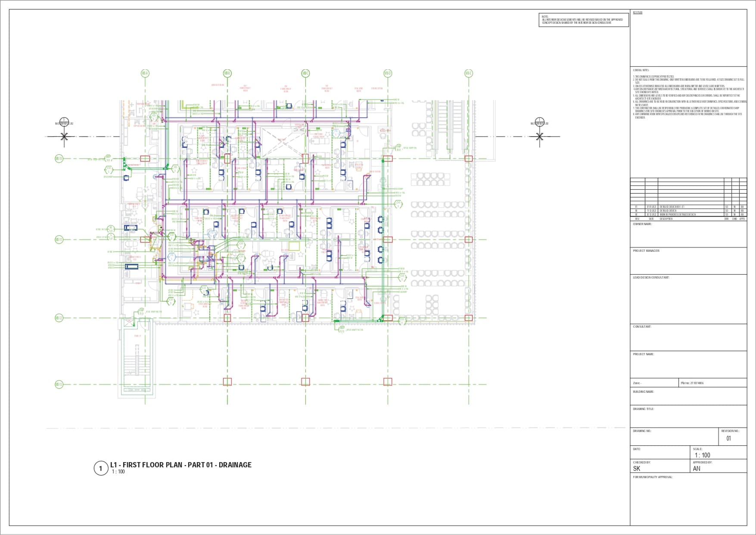Image resolution: width=756 pixels, height=535 pixels.
Task: Click the MB-D column grid bubble
Action: click(x=388, y=73)
